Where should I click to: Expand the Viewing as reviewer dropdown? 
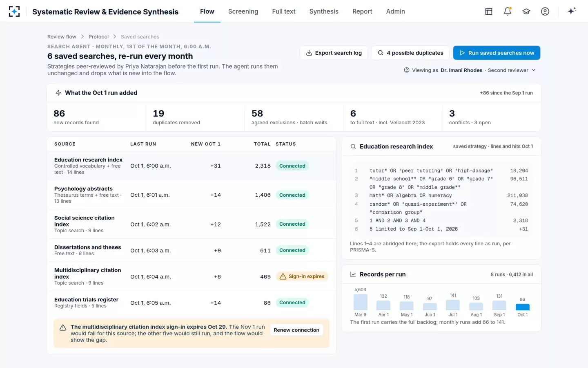[470, 70]
